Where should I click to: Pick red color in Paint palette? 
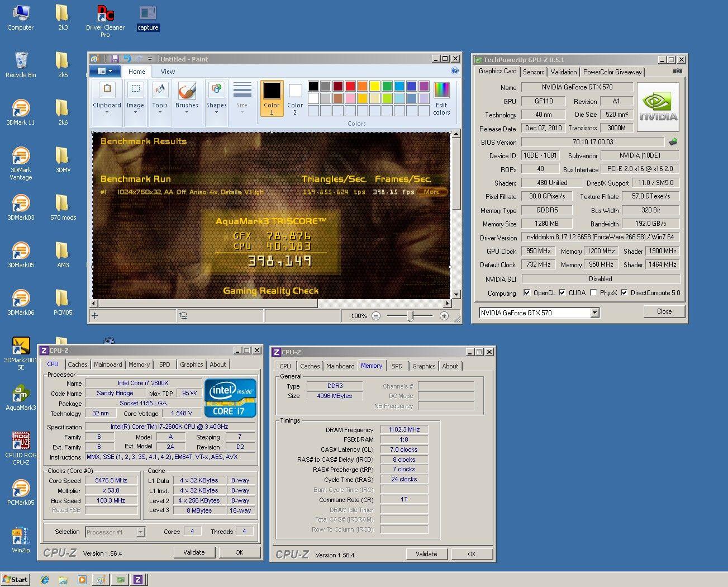pos(350,86)
